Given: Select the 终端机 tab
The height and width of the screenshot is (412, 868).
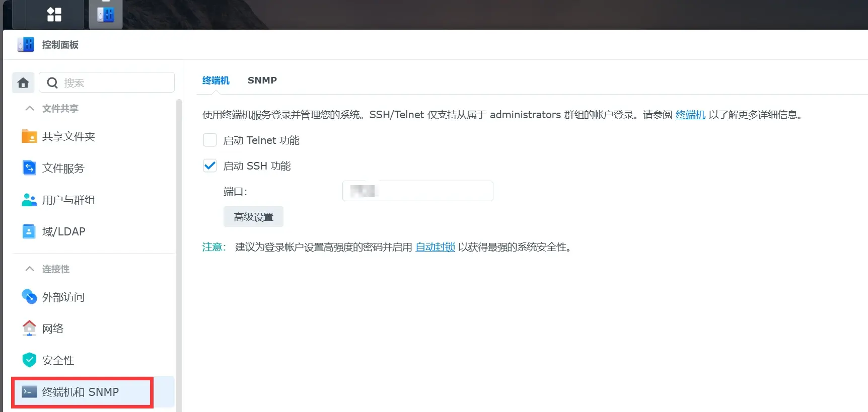Looking at the screenshot, I should [216, 80].
